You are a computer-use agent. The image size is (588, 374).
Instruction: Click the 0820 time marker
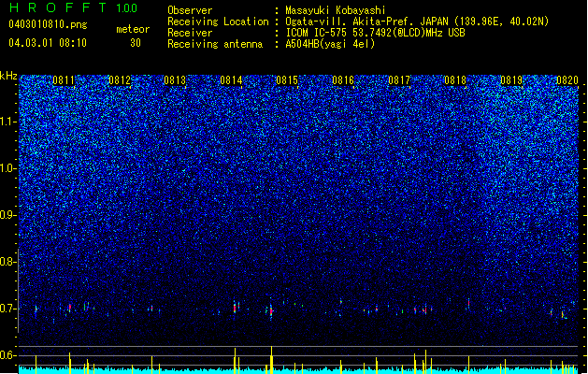(x=567, y=80)
